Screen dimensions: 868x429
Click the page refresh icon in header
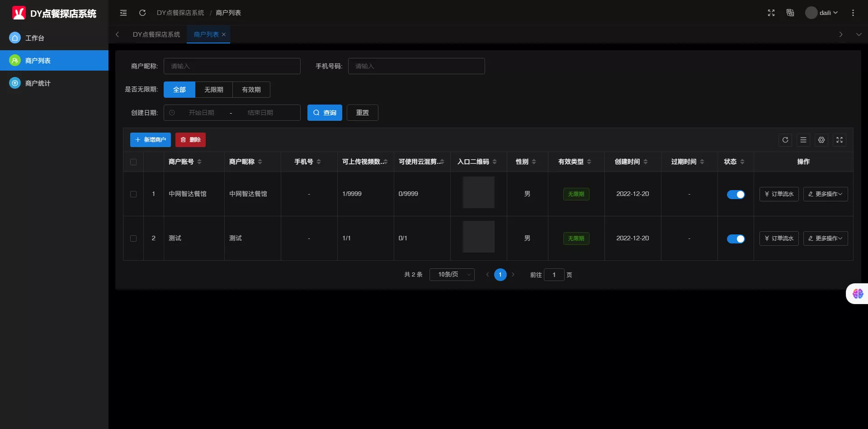[x=142, y=13]
